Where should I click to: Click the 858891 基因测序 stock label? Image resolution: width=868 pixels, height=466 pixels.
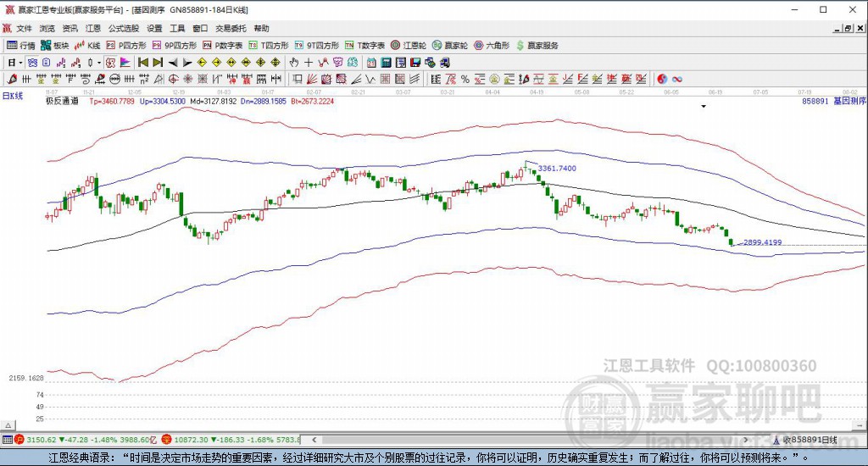pyautogui.click(x=834, y=102)
